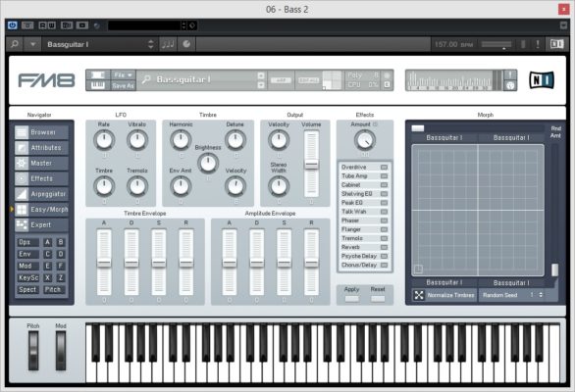The height and width of the screenshot is (392, 575).
Task: Toggle the rack view icon above the keyboard icon
Action: click(97, 74)
